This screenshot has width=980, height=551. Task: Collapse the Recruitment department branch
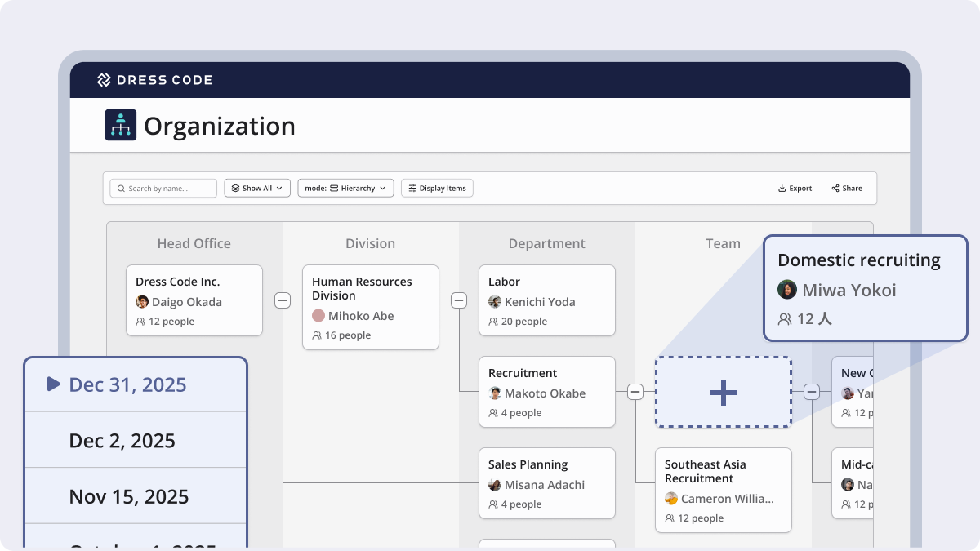coord(635,392)
